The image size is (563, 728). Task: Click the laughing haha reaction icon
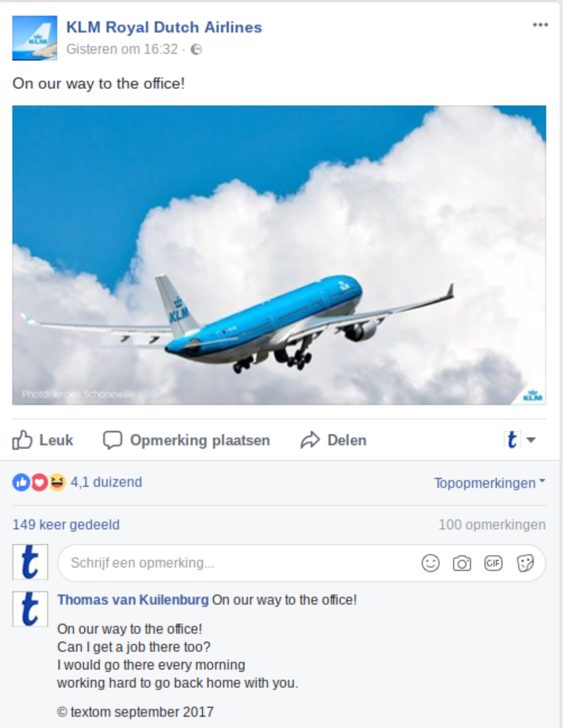pos(57,482)
